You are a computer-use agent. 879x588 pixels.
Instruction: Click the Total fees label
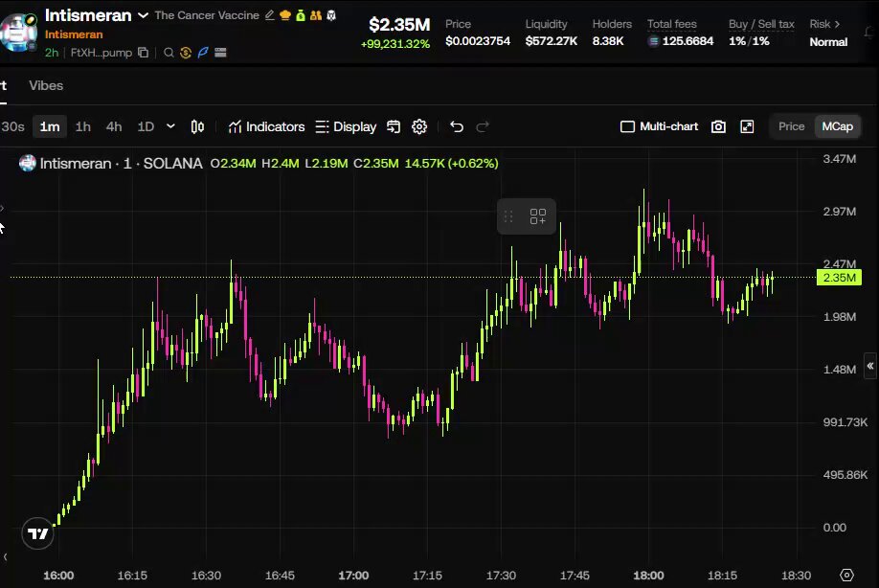coord(671,24)
